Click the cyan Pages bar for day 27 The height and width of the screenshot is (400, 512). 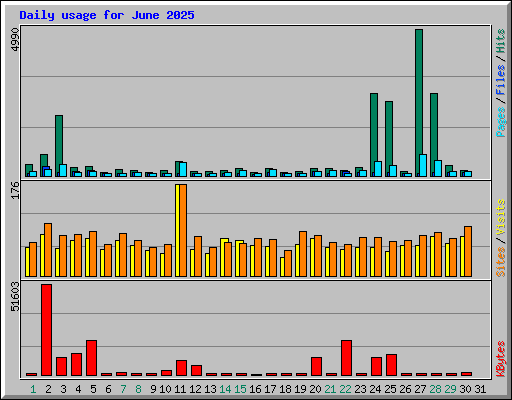[x=423, y=165]
